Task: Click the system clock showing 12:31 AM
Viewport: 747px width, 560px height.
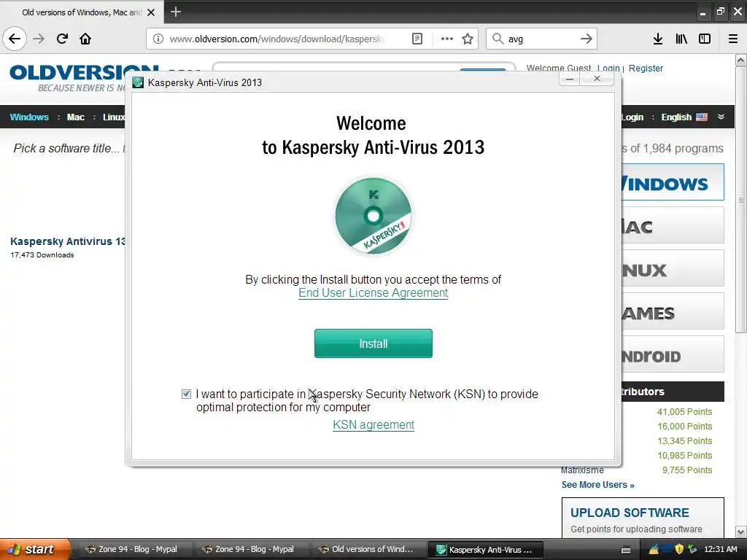Action: pos(720,549)
